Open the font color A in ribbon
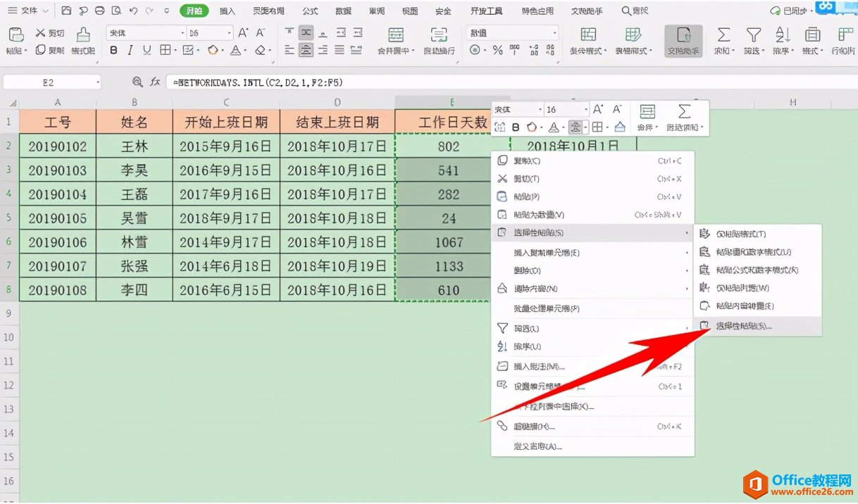This screenshot has height=504, width=858. point(235,50)
